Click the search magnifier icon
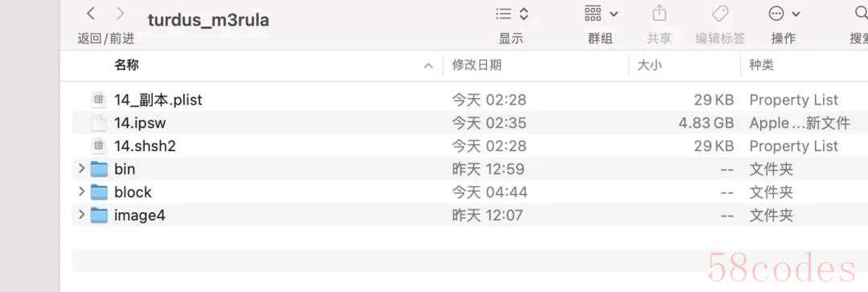The height and width of the screenshot is (292, 868). [x=862, y=14]
